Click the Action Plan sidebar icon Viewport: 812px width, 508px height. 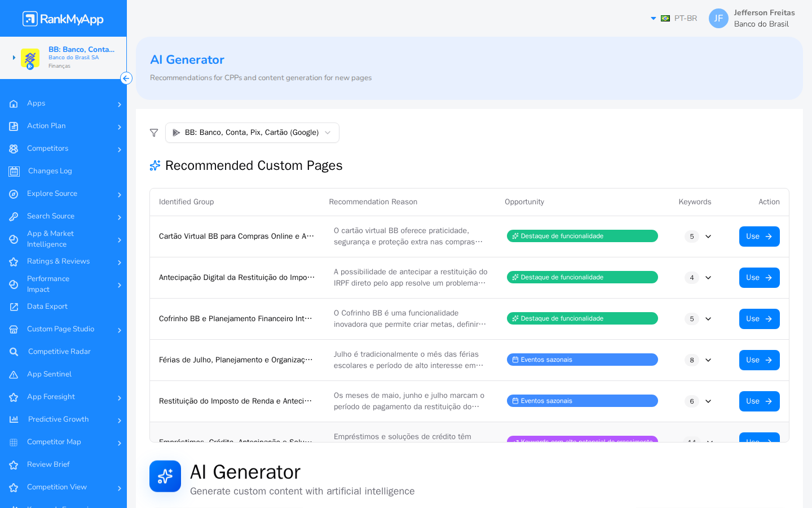click(14, 126)
